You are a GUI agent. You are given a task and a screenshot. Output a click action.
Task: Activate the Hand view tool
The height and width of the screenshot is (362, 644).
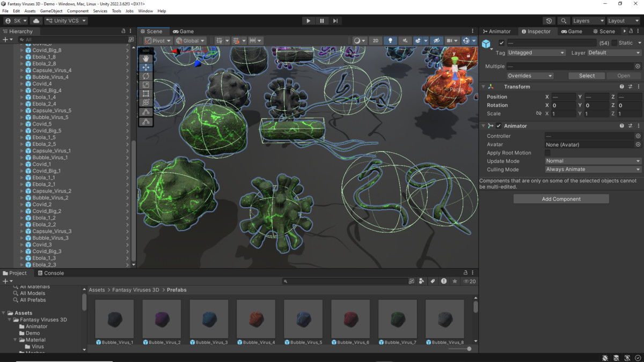click(x=145, y=58)
